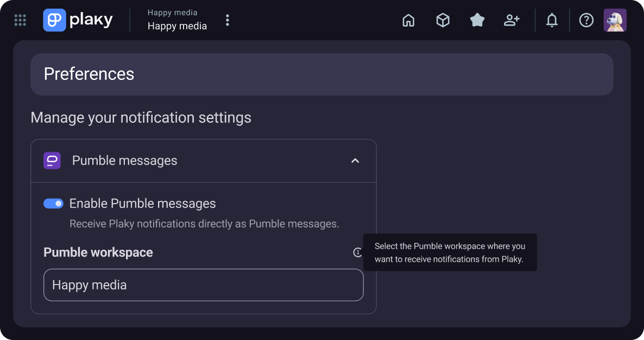Disable Enable Pumble messages toggle
644x340 pixels.
coord(53,204)
